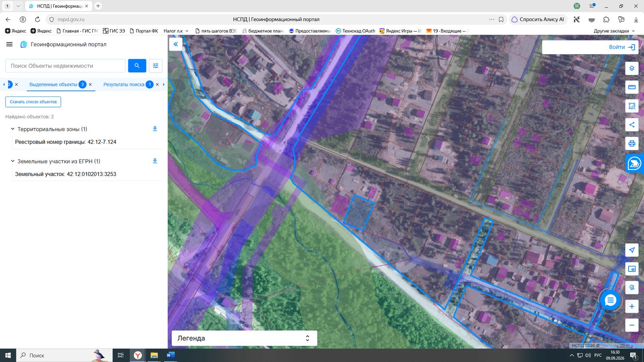Expand the Легенда panel
The width and height of the screenshot is (644, 362).
244,338
